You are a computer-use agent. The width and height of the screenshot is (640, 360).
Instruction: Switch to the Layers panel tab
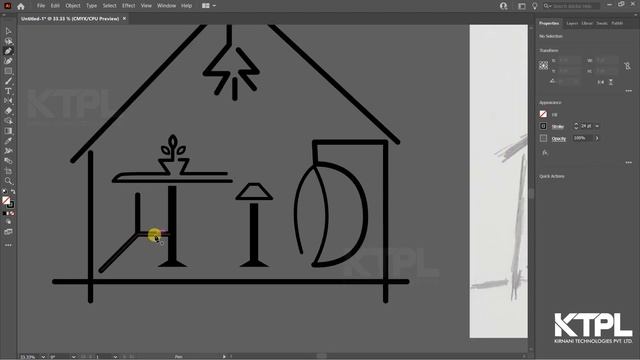point(572,23)
